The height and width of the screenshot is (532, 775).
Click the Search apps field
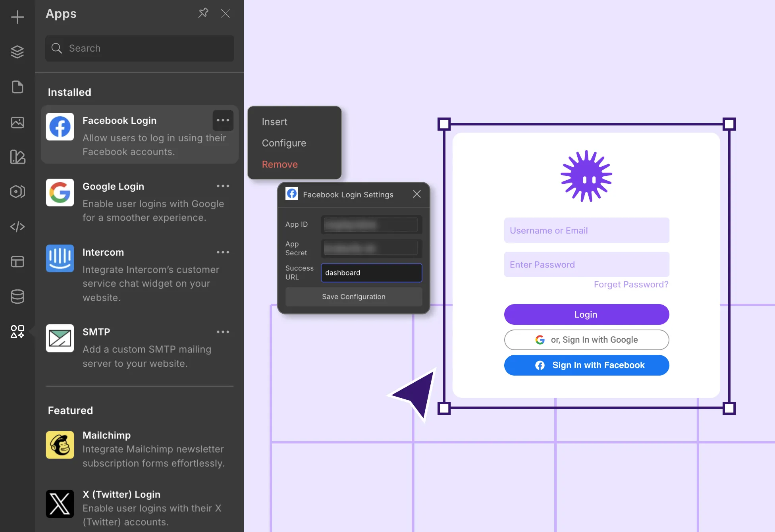(140, 48)
